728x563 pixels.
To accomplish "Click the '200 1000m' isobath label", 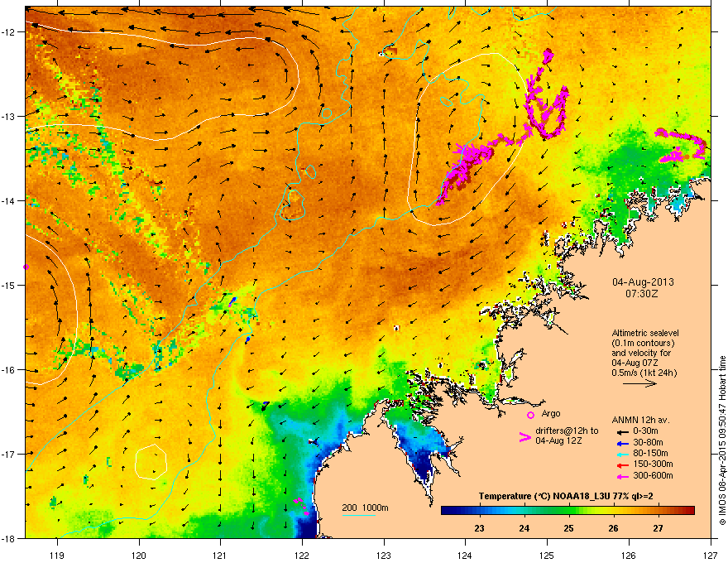I will [x=365, y=508].
